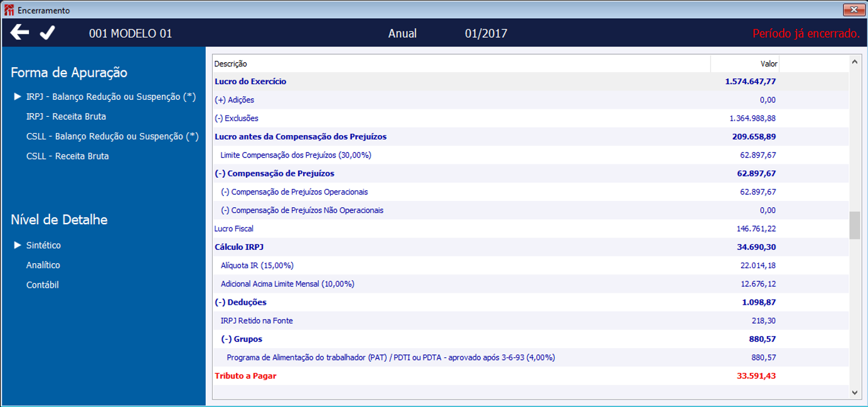Screen dimensions: 868x407
Task: Select CSLL - Balanço Redução ou Suspensão (*)
Action: (x=112, y=136)
